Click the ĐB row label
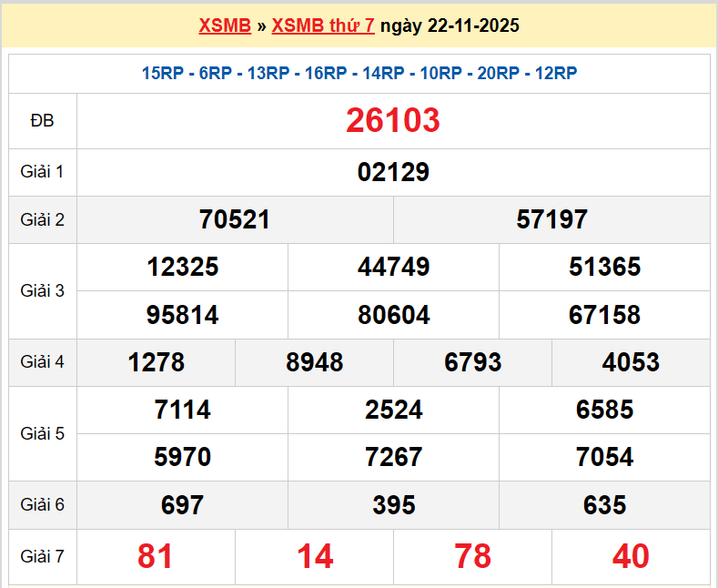 click(x=42, y=121)
